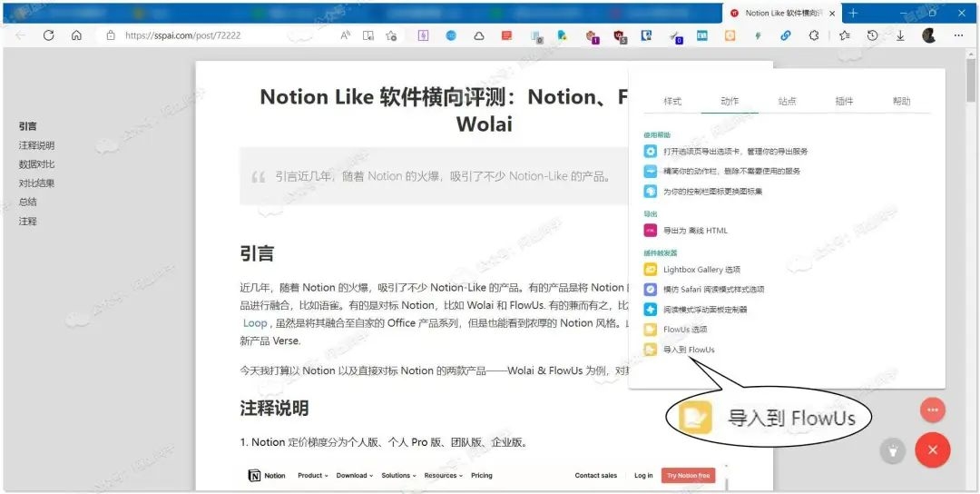The width and height of the screenshot is (980, 494).
Task: Jump to 对比结果 in the outline
Action: tap(36, 183)
